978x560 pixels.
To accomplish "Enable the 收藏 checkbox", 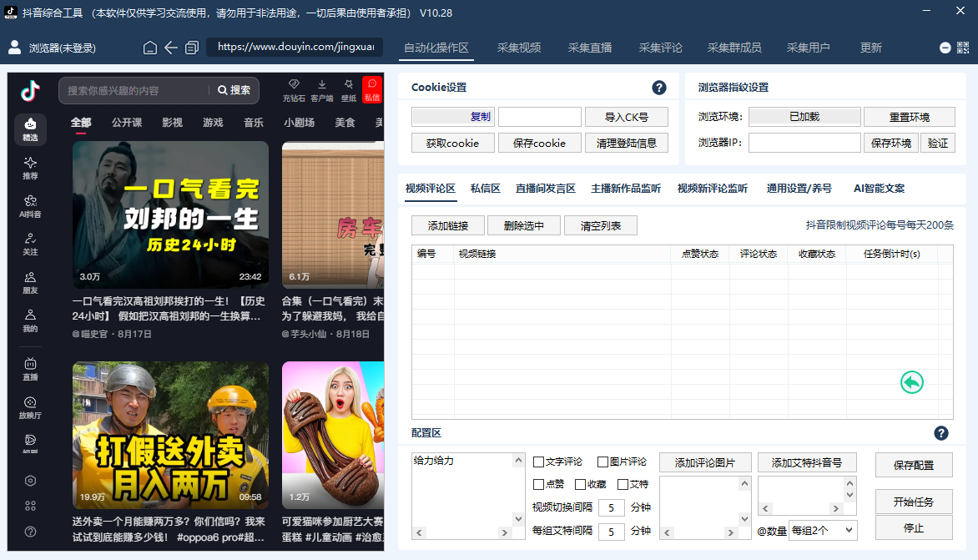I will 580,484.
